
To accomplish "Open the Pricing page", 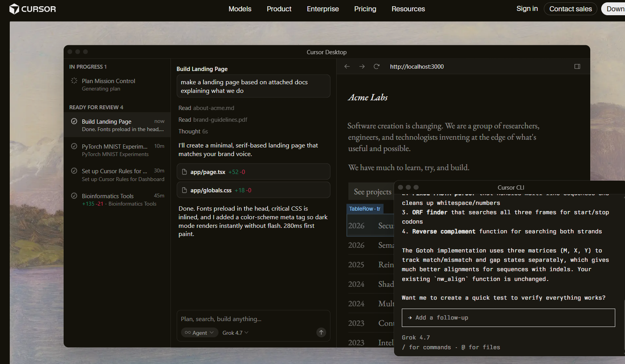I will [x=365, y=9].
